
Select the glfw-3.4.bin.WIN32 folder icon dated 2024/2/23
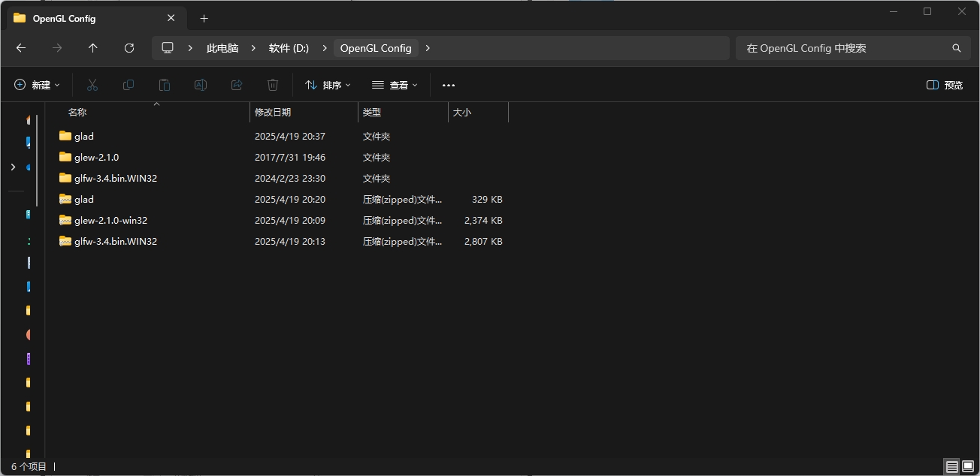click(65, 178)
